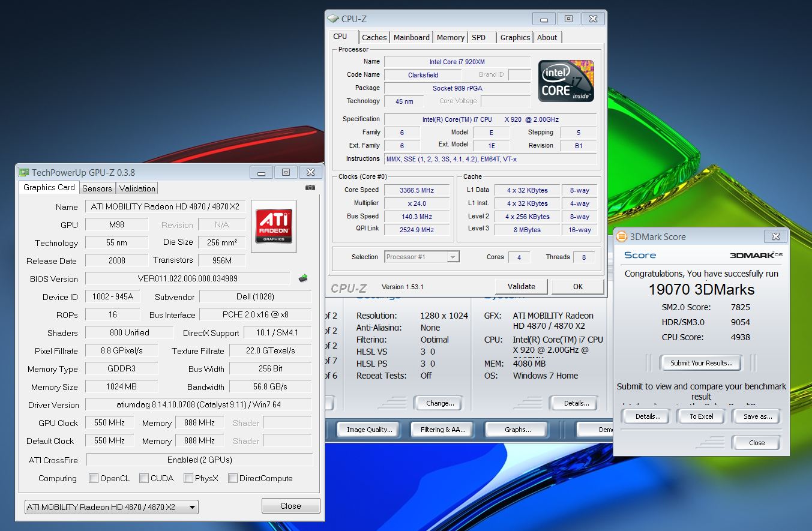Click the Bandwidth value 56.8 GB/s
This screenshot has height=531, width=812.
pos(270,386)
